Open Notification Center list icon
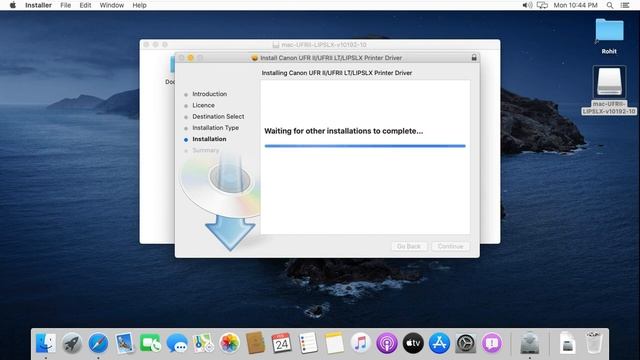This screenshot has height=360, width=640. 625,5
